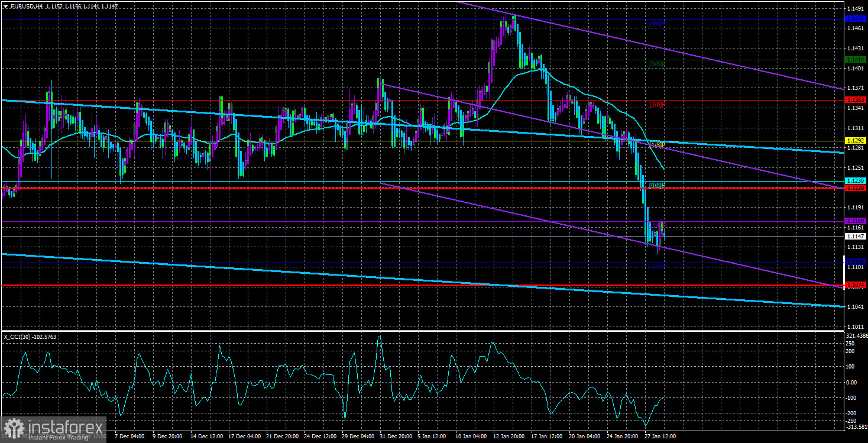The image size is (868, 443).
Task: Click the cyan 1.1230 price level tag
Action: click(856, 181)
